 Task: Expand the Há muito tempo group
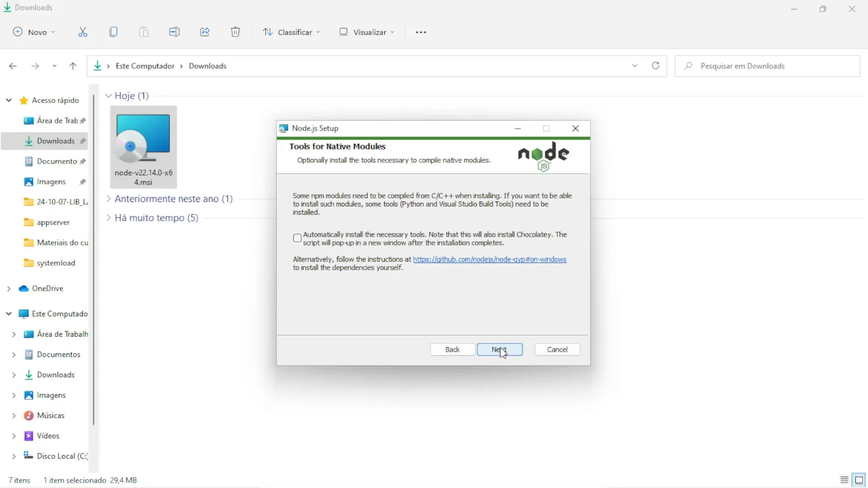coord(108,218)
